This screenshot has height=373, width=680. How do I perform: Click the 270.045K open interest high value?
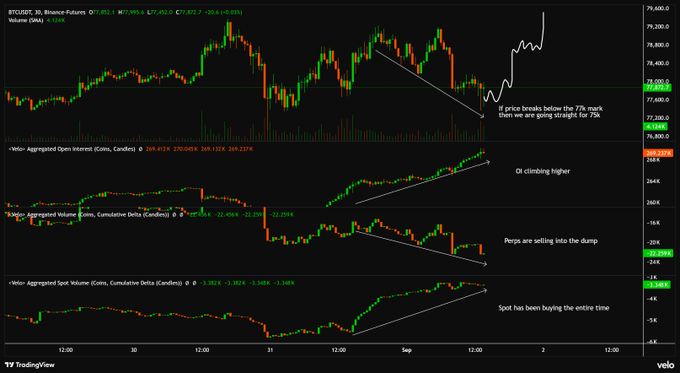click(x=185, y=149)
